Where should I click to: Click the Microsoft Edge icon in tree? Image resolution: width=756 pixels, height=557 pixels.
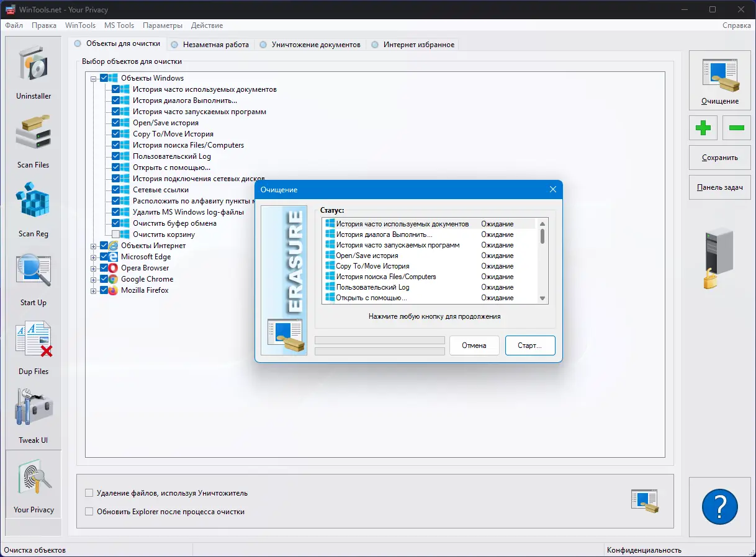[113, 257]
